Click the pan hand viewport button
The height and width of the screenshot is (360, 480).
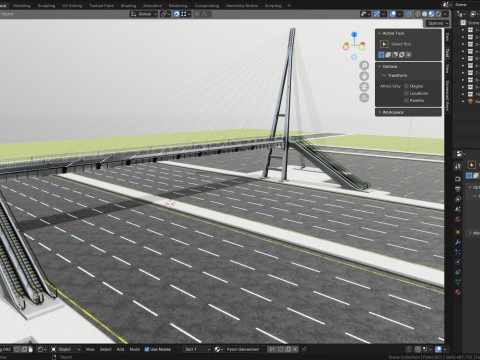click(364, 76)
